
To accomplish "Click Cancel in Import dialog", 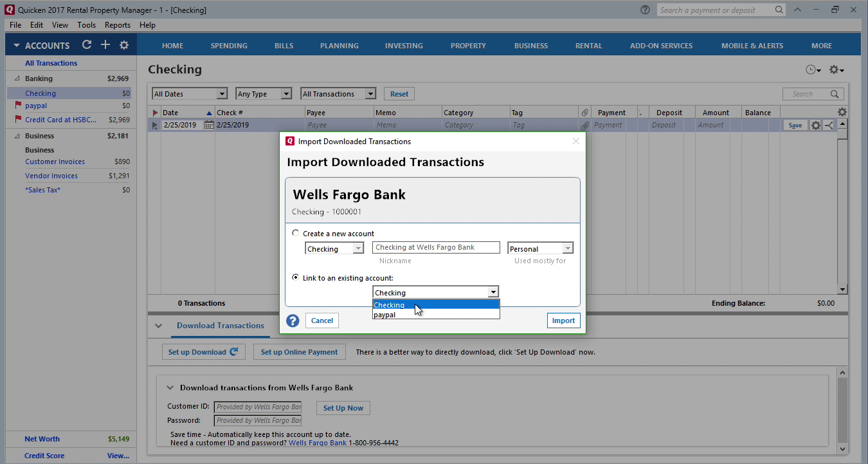I will pos(322,320).
